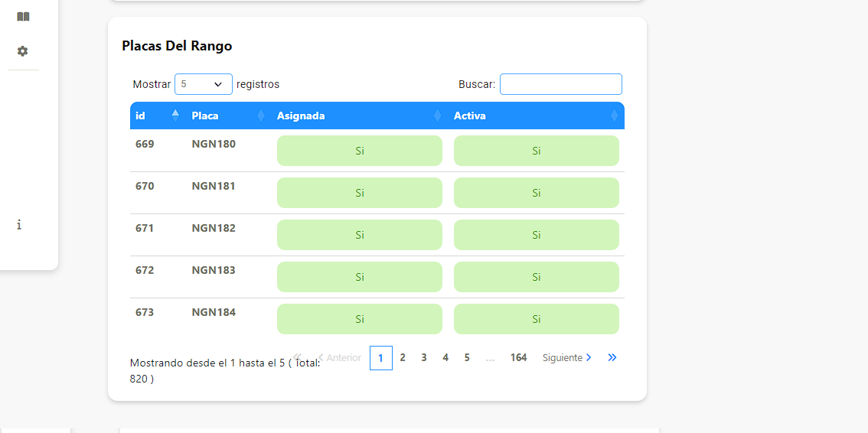
Task: Sort table by id column arrows
Action: 175,116
